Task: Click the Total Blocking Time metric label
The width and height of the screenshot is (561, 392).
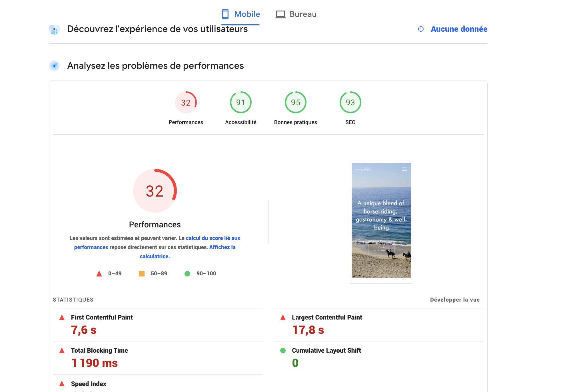Action: [x=99, y=351]
